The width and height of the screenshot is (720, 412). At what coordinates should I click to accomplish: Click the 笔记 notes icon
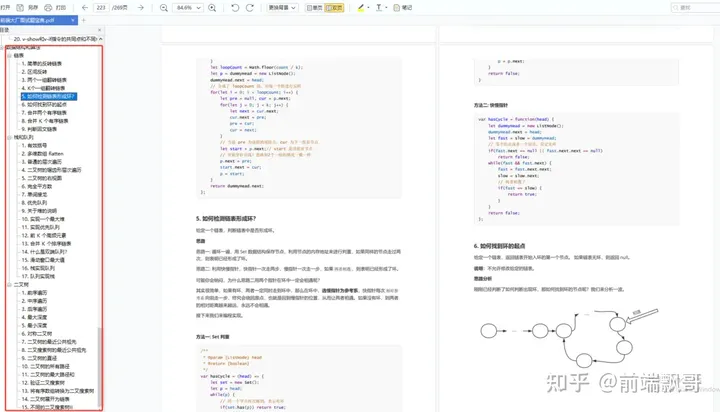tap(397, 8)
